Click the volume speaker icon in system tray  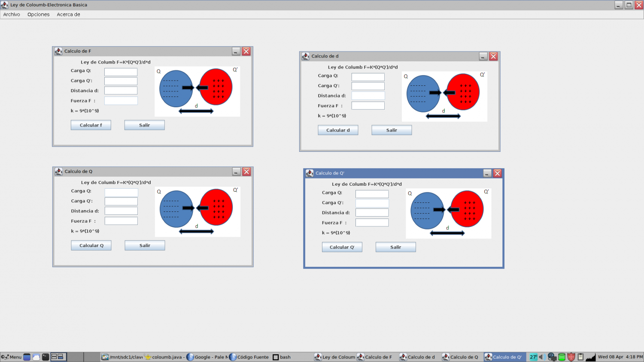542,357
